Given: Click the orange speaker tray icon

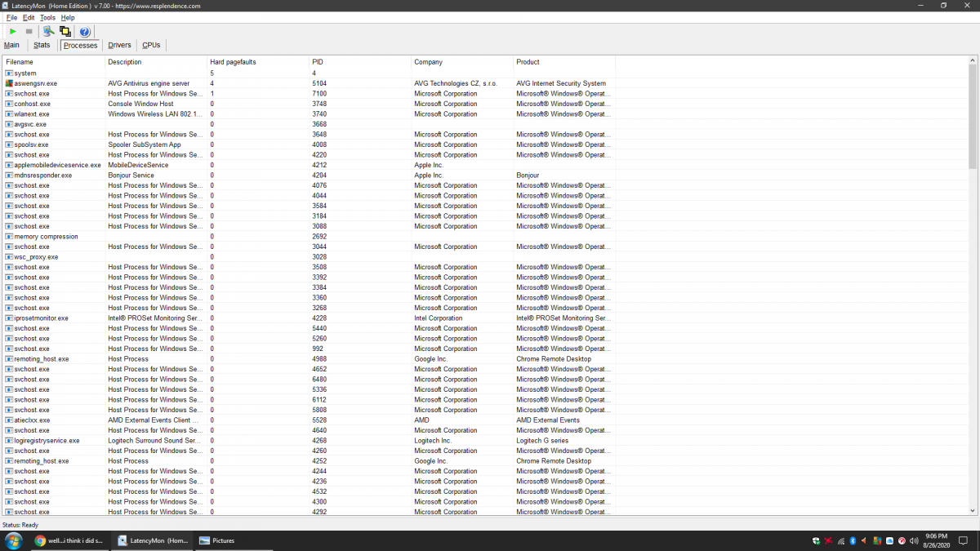Looking at the screenshot, I should (x=865, y=540).
